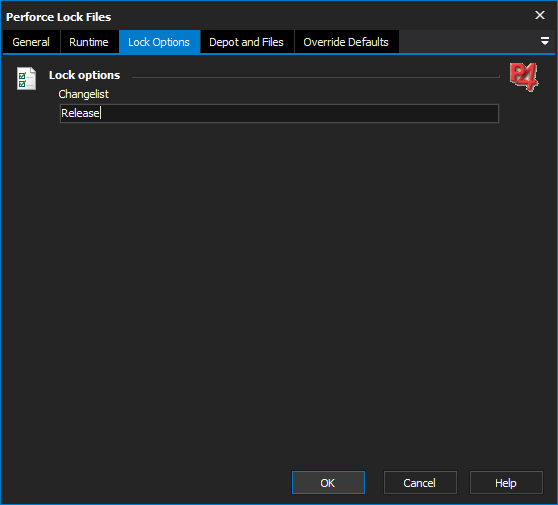This screenshot has height=505, width=558.
Task: Confirm with the OK button
Action: pyautogui.click(x=328, y=483)
